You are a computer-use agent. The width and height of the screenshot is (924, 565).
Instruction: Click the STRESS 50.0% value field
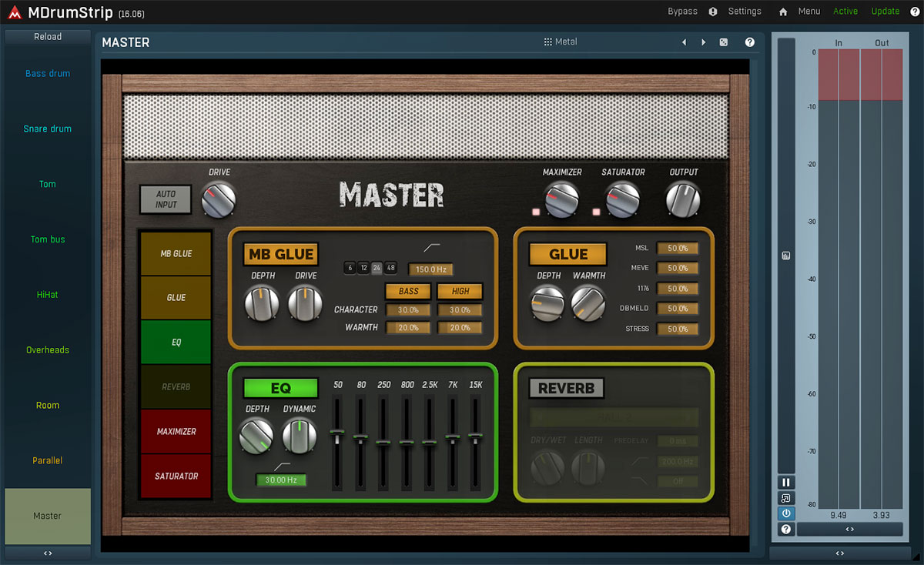[678, 329]
